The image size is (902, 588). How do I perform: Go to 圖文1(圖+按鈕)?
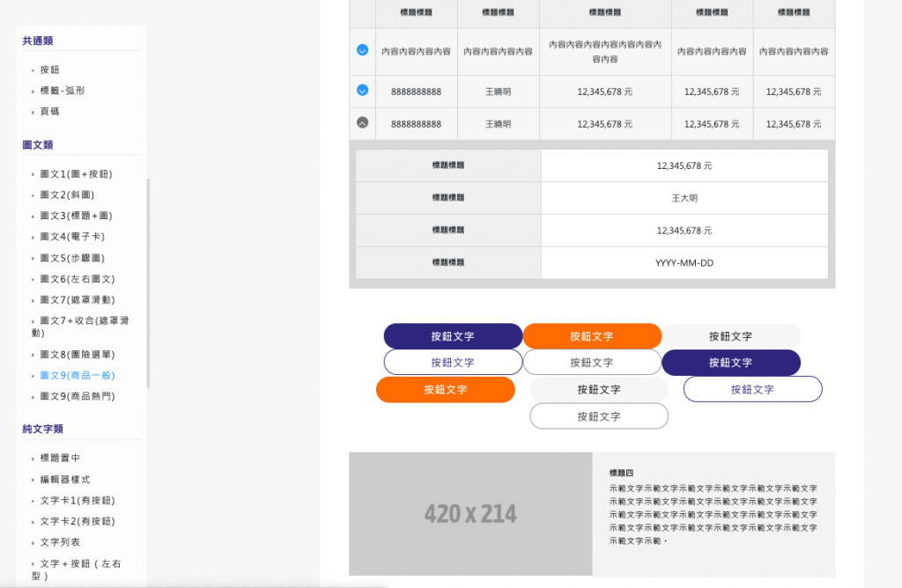click(76, 173)
